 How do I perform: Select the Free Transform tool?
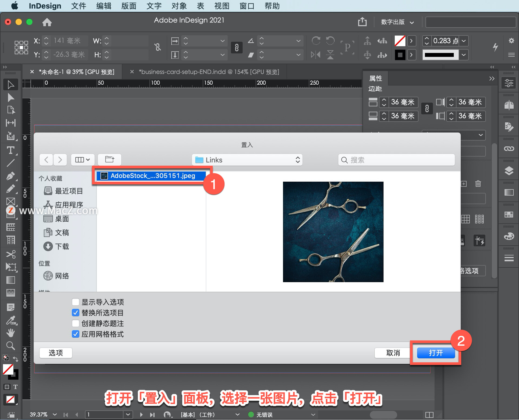pyautogui.click(x=11, y=267)
